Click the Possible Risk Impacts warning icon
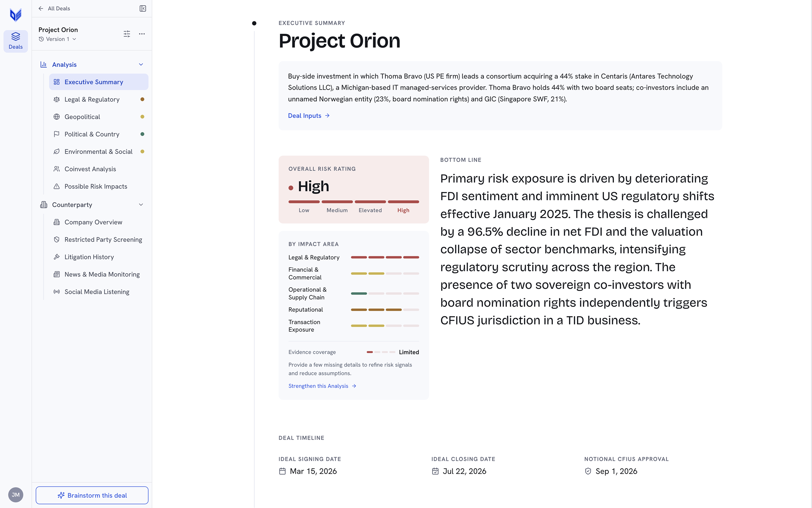812x508 pixels. coord(57,187)
